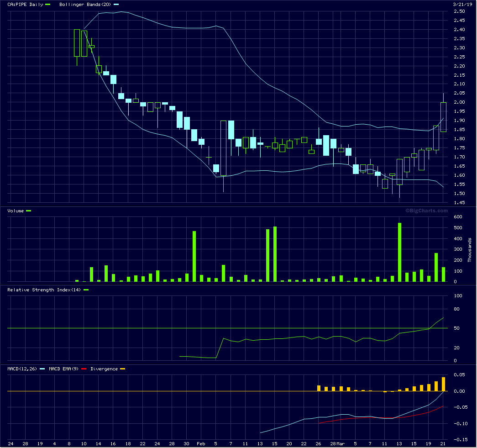
Task: Select the Volume panel label
Action: [16, 211]
